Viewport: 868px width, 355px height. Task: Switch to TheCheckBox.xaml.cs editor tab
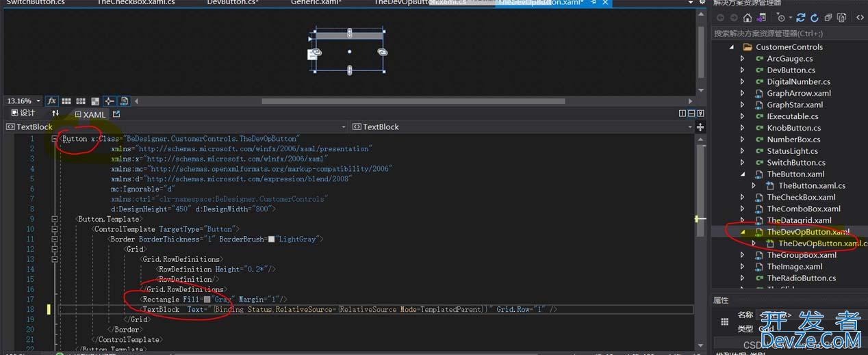click(x=136, y=3)
